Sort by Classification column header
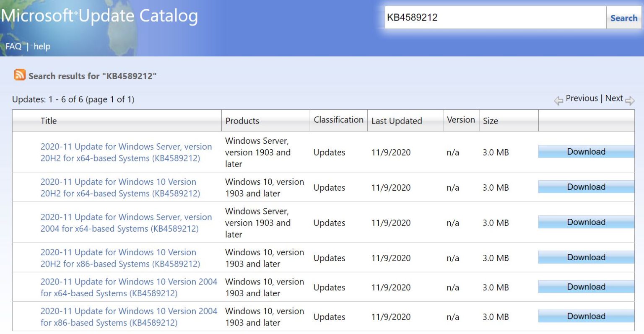Screen dimensions: 644x334 [338, 120]
